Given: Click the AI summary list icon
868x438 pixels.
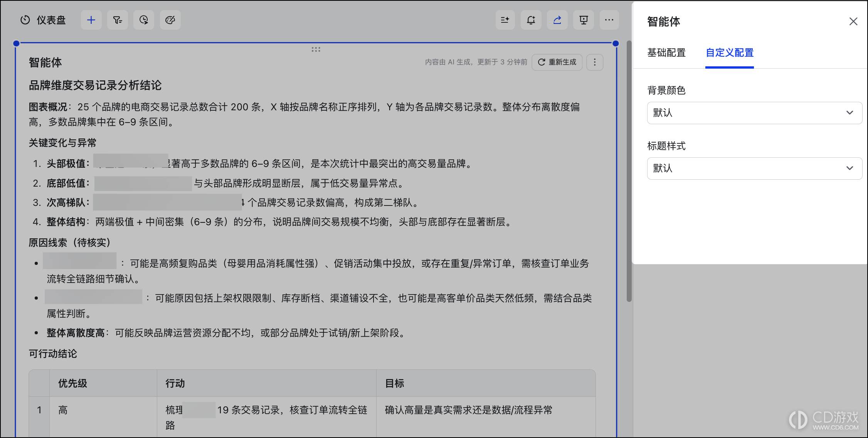Looking at the screenshot, I should pyautogui.click(x=505, y=20).
